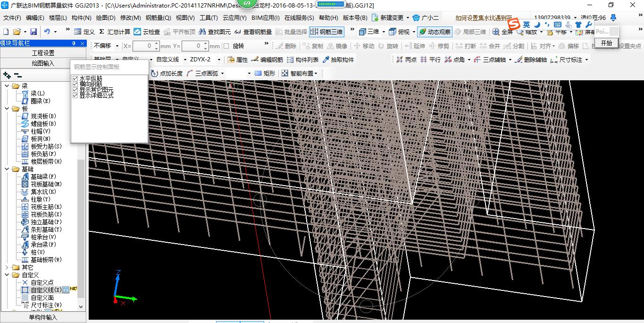
Task: Collapse the 基础 tree folder
Action: [x=7, y=169]
